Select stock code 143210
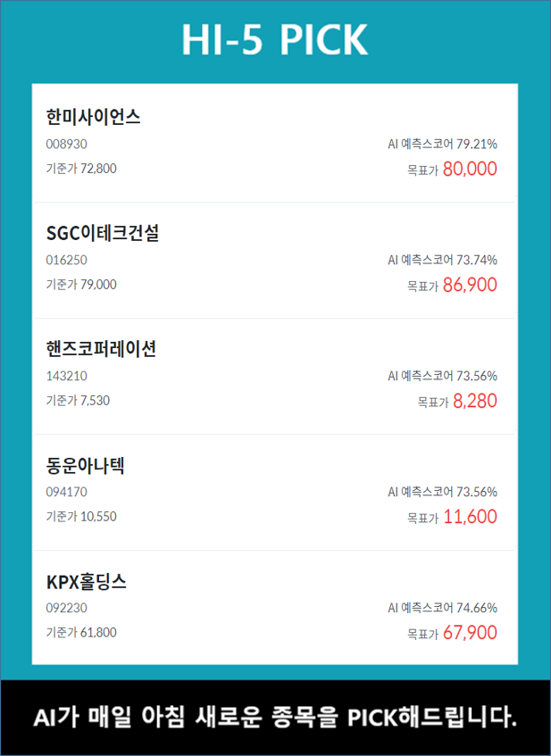551x756 pixels. (66, 376)
